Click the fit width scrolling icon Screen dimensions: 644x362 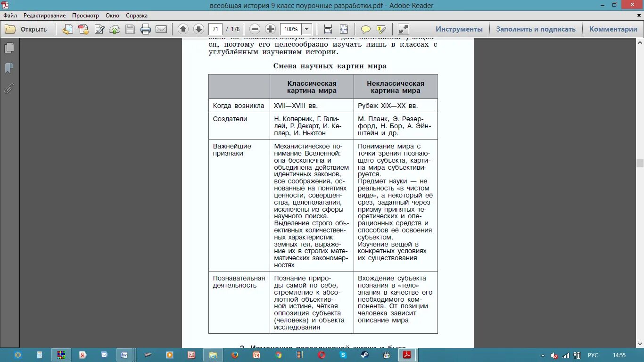[328, 29]
